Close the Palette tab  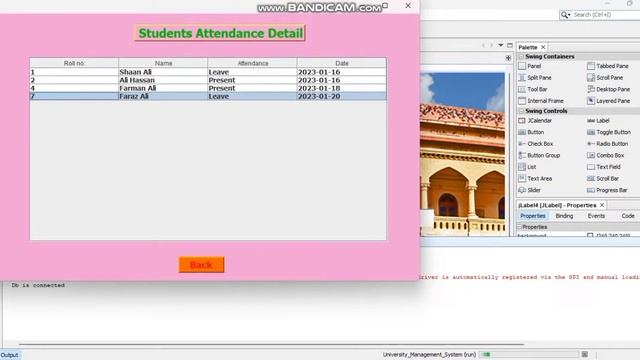(543, 47)
